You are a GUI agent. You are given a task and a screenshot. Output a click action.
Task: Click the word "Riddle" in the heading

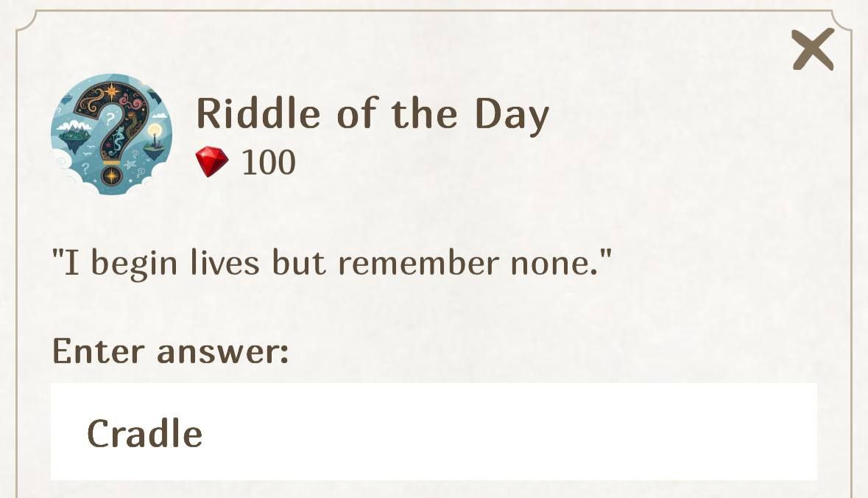point(258,113)
